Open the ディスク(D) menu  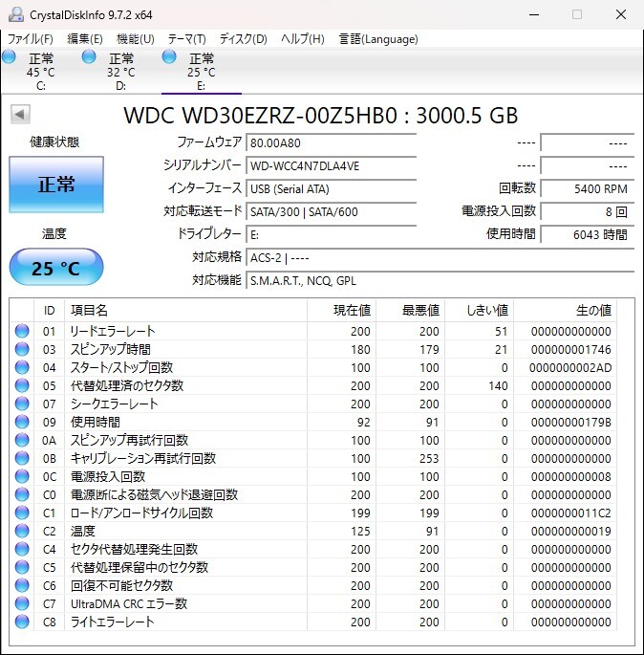pyautogui.click(x=244, y=39)
